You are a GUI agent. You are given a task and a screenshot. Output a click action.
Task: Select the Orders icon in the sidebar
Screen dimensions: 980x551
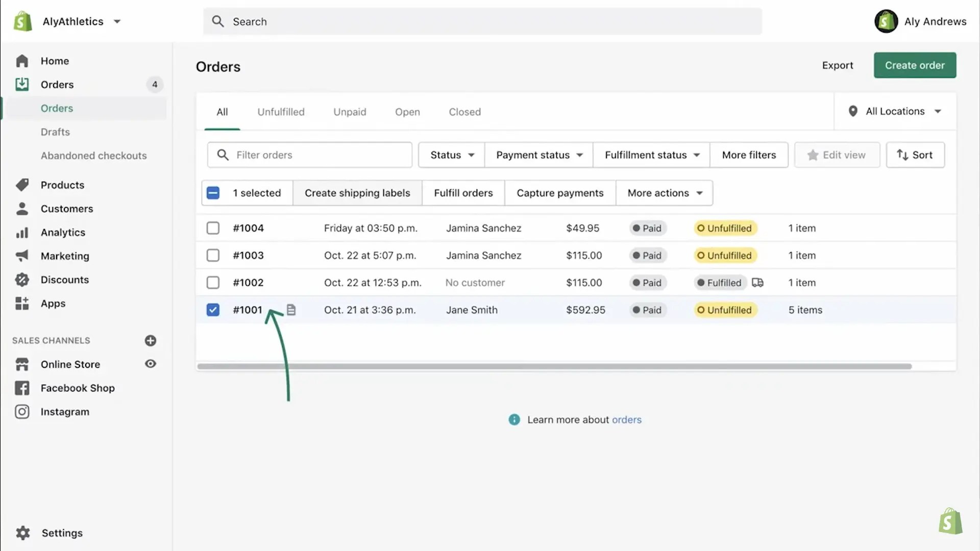(x=22, y=84)
